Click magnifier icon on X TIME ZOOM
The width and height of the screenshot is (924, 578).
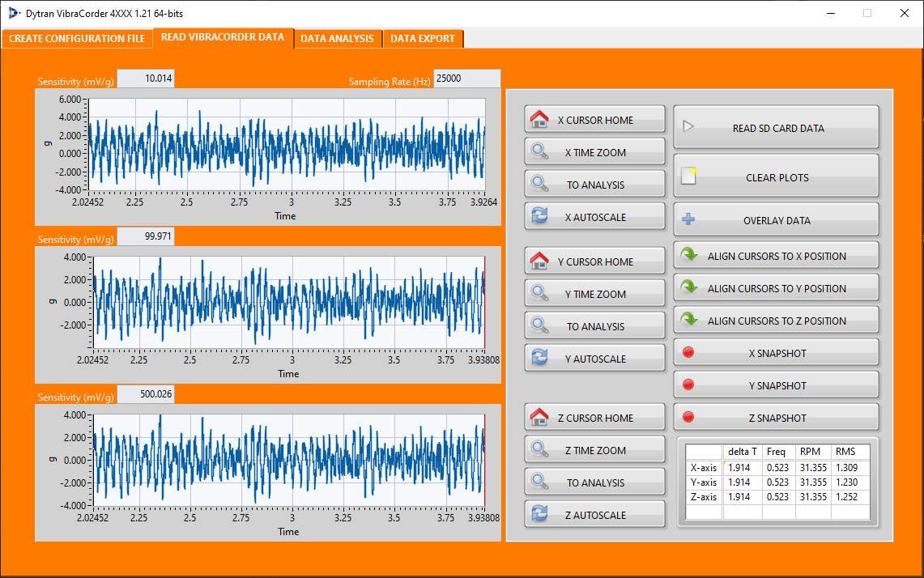(539, 152)
